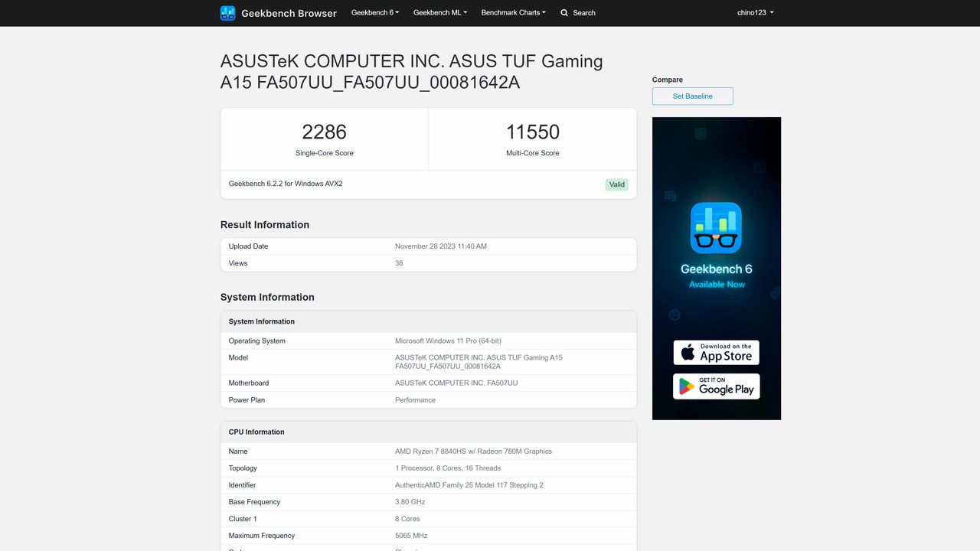Click the Geekbench 6.2.2 for Windows AVX2 text
The width and height of the screenshot is (980, 551).
coord(286,184)
